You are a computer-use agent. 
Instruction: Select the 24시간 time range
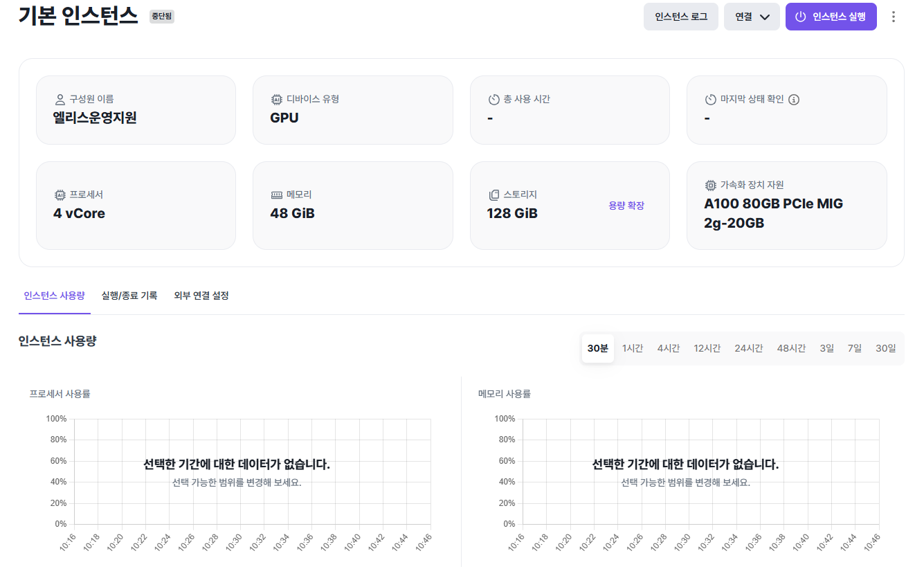tap(749, 348)
